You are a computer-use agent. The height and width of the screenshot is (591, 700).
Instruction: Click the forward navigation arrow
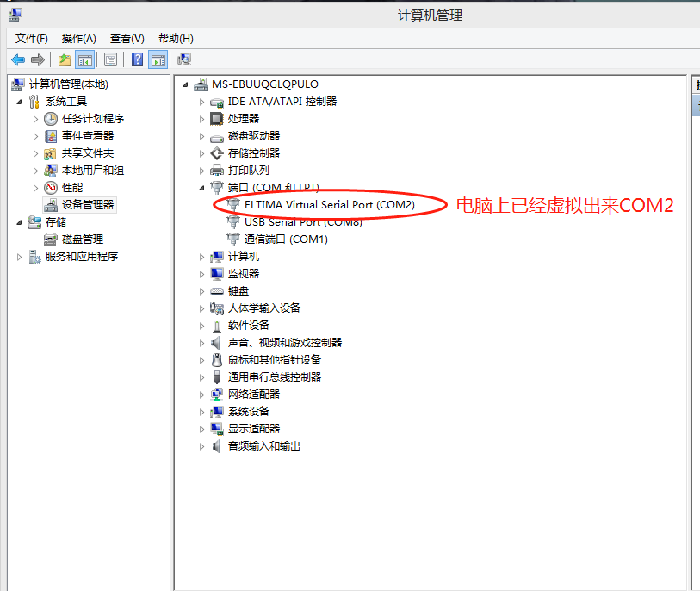(x=37, y=59)
